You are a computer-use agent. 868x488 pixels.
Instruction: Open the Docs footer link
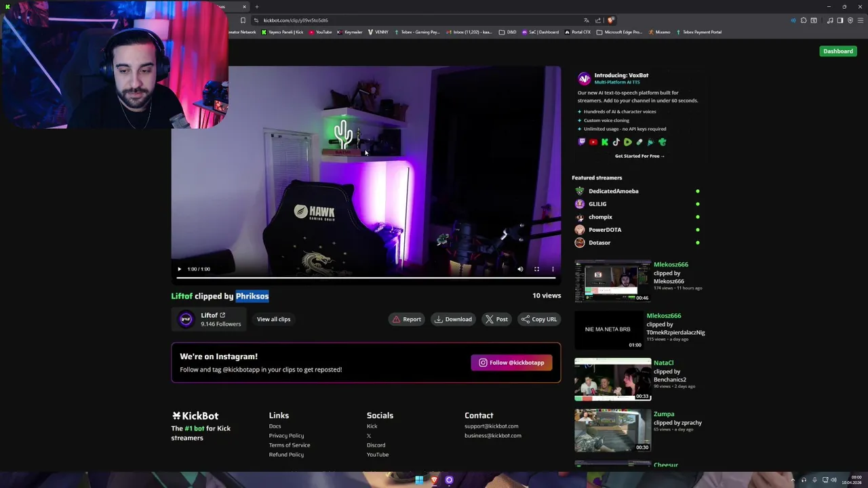(275, 426)
